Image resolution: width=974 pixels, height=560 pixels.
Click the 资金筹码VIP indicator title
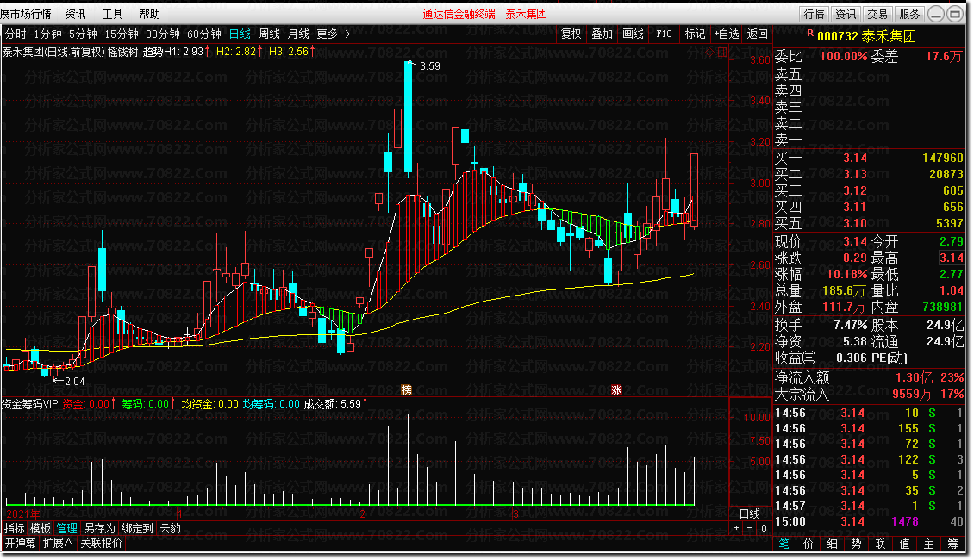(29, 404)
